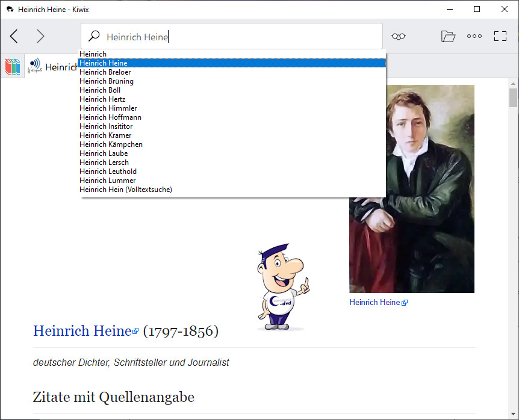The height and width of the screenshot is (420, 519).
Task: Open the library books icon
Action: point(13,66)
